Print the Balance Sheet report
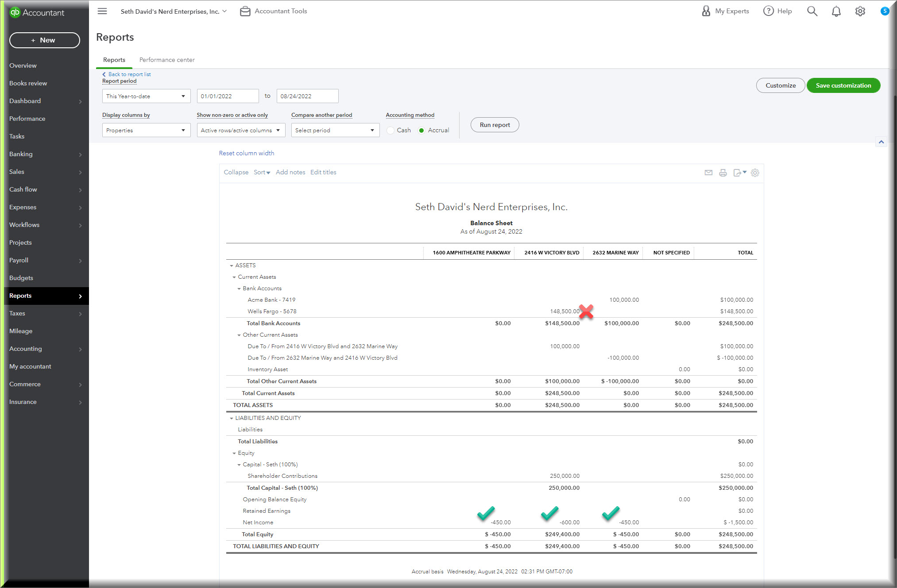Viewport: 897px width, 588px height. [x=723, y=173]
